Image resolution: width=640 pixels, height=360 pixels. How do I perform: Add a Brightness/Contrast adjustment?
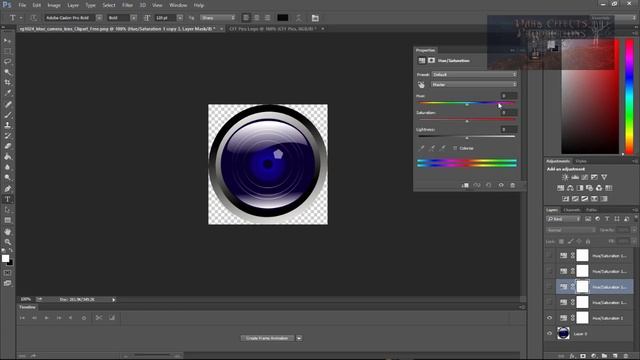[565, 177]
